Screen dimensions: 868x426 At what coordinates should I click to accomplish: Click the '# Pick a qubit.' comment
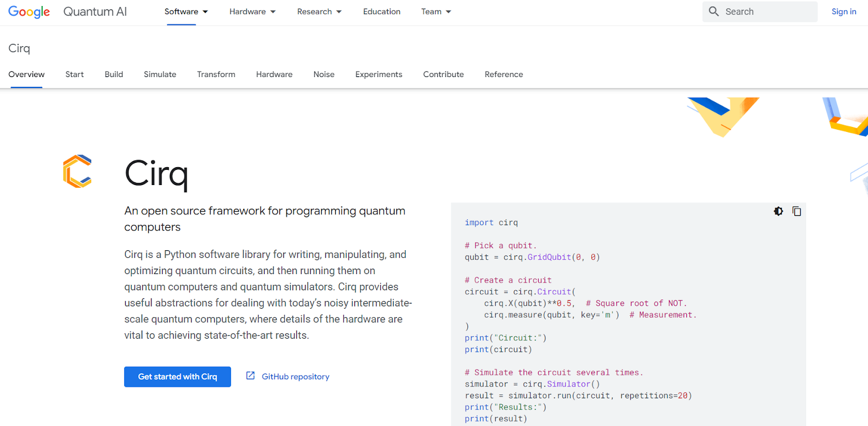(501, 245)
